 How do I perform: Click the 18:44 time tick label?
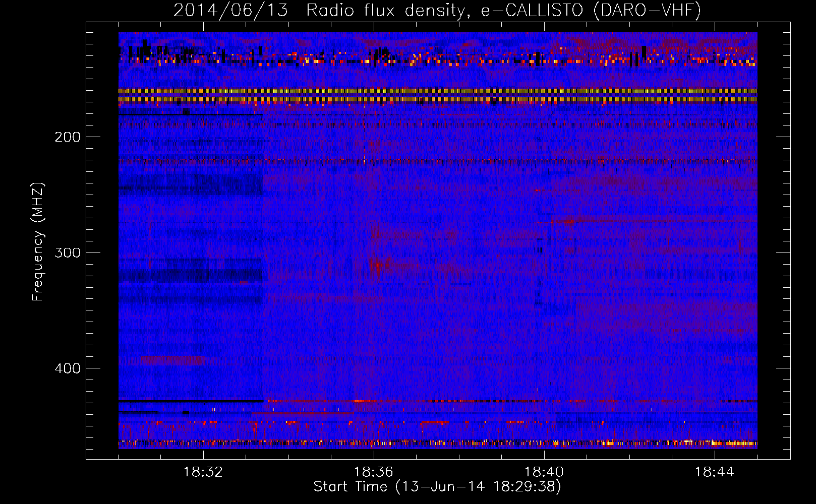tap(715, 472)
